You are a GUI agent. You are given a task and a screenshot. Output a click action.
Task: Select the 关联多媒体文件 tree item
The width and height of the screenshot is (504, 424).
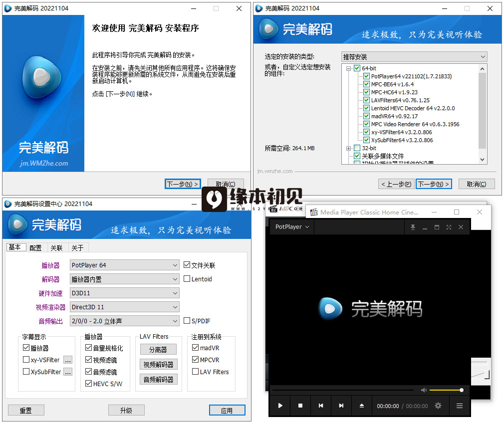[x=383, y=156]
